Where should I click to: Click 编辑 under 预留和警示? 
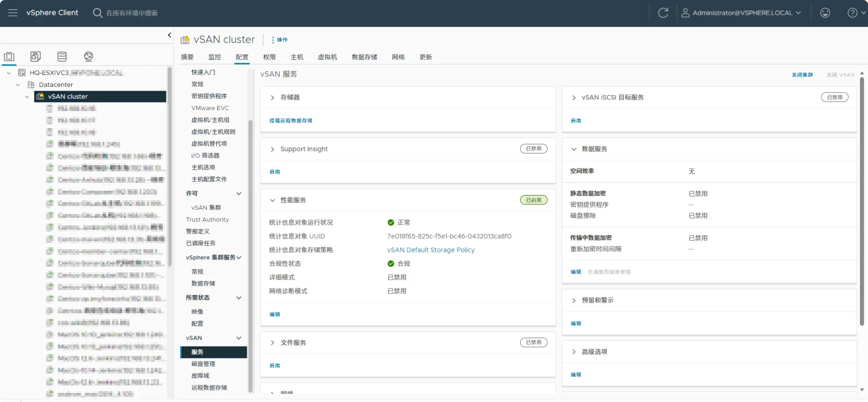[576, 323]
